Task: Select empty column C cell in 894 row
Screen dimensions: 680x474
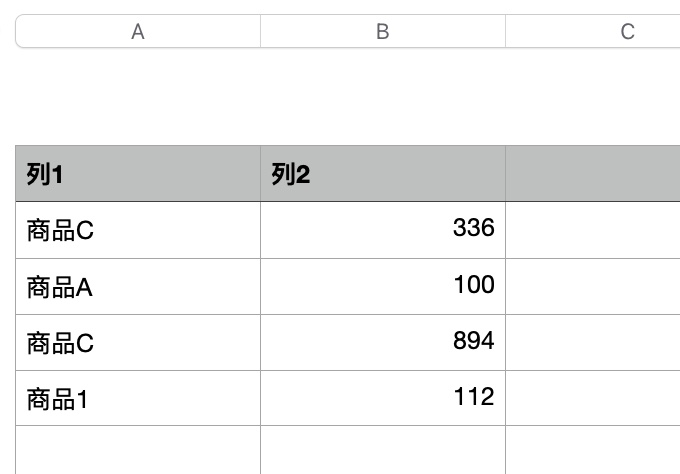Action: [x=592, y=343]
